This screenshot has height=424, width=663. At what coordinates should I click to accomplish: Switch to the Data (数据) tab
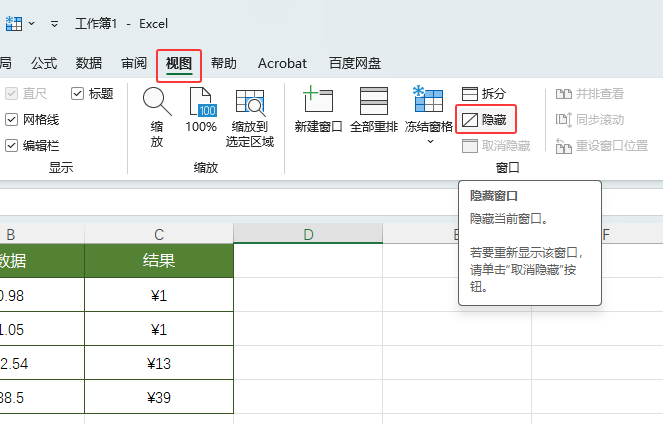click(89, 63)
